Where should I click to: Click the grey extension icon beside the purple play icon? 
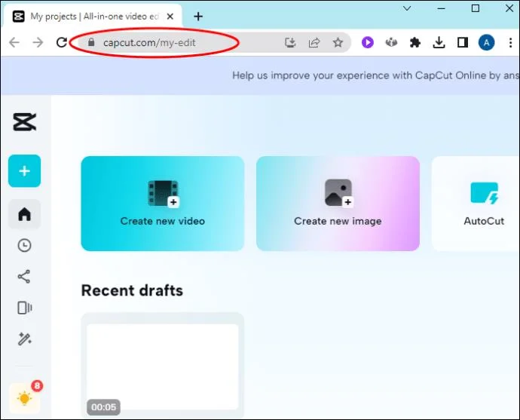click(391, 42)
